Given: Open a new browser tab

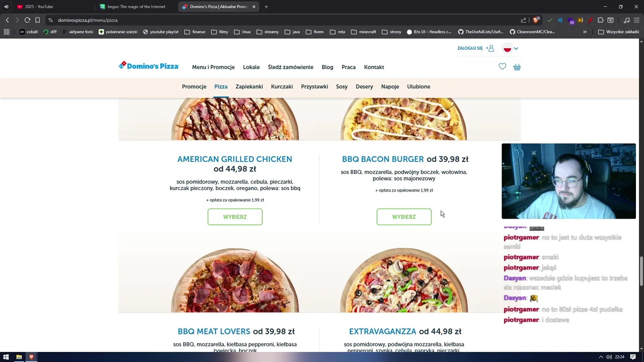Looking at the screenshot, I should coord(266,7).
